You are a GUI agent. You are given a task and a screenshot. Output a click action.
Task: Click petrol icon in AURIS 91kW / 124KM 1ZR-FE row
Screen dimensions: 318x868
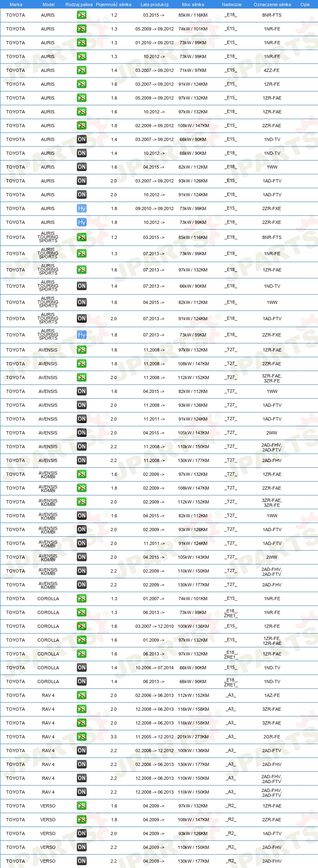point(81,84)
